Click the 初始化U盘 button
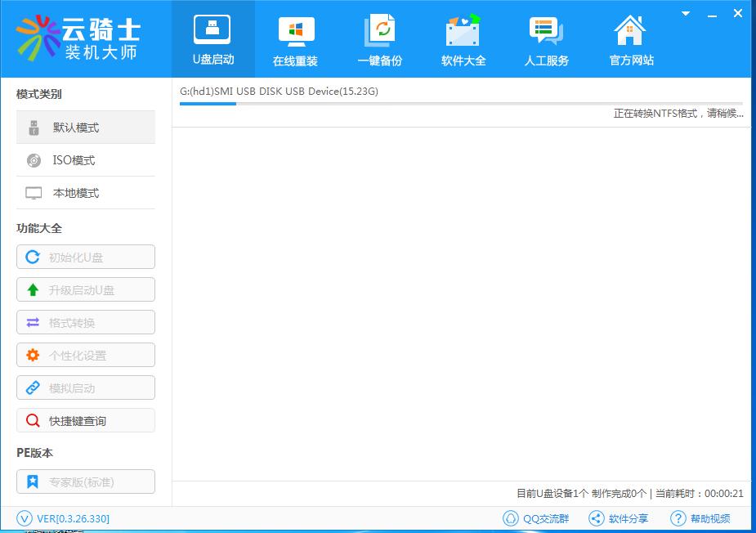Screen dimensions: 756x533 86,257
